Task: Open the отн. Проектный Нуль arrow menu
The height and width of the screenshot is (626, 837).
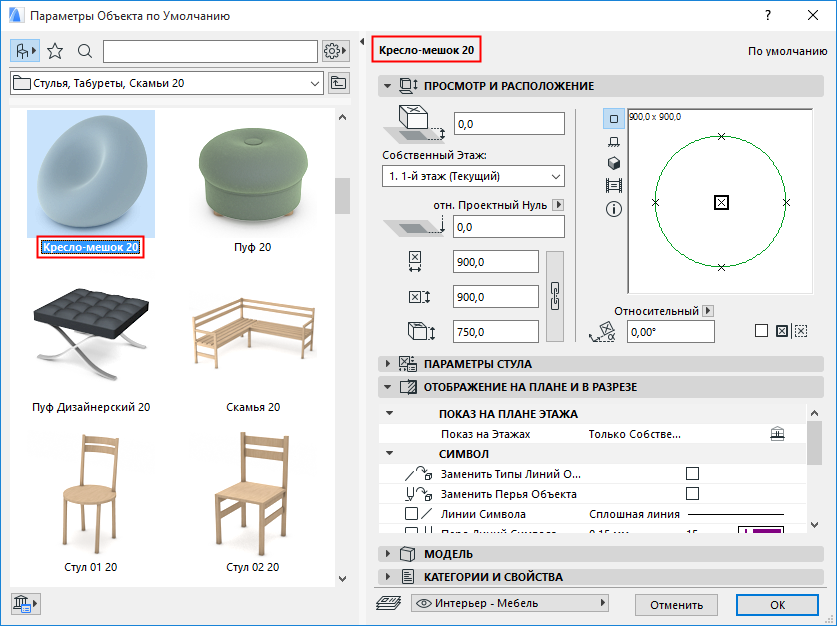Action: point(558,205)
